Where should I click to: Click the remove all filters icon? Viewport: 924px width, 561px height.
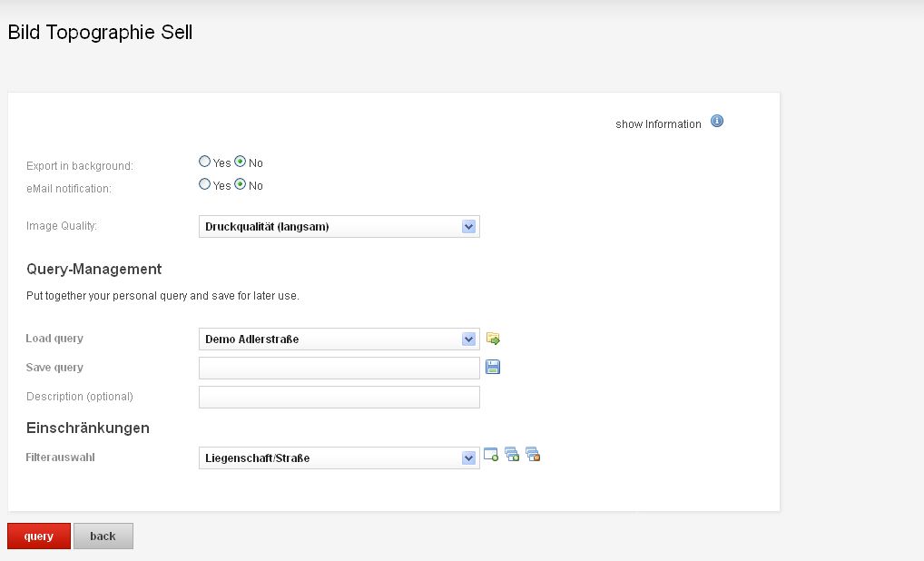point(533,455)
